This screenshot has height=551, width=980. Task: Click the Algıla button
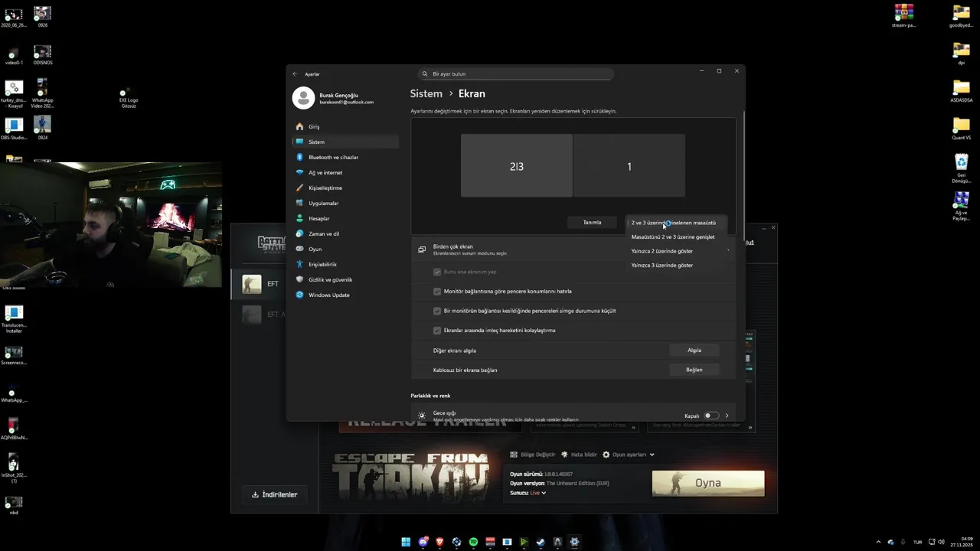[x=694, y=350]
